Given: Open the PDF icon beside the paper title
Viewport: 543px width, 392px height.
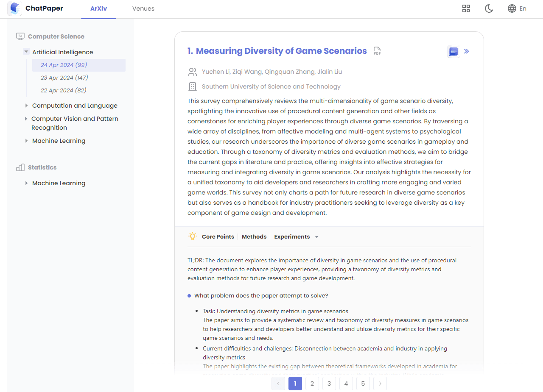Looking at the screenshot, I should [377, 51].
